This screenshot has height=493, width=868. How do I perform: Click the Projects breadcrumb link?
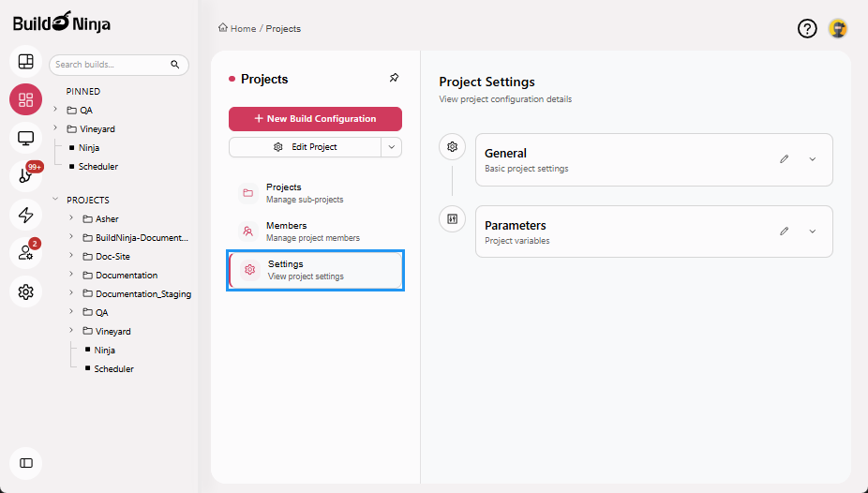click(283, 29)
